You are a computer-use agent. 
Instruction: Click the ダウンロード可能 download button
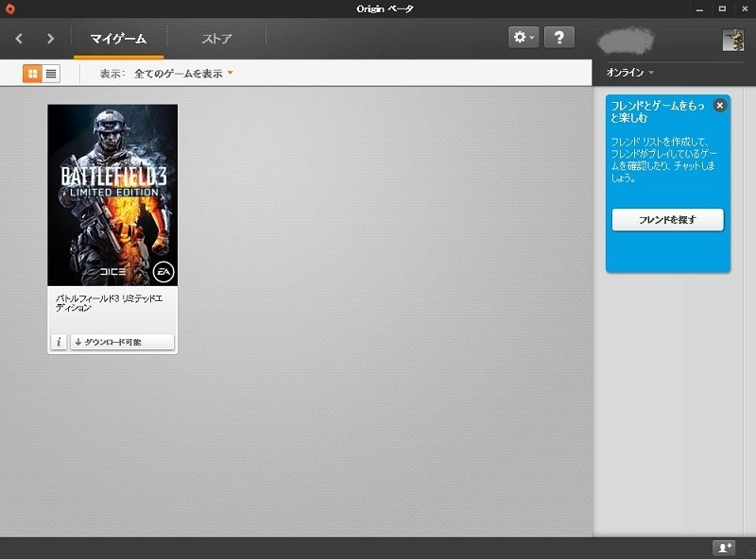(123, 342)
